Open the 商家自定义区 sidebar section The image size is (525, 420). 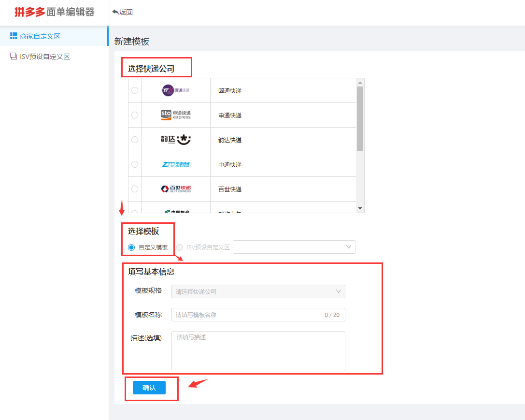(54, 36)
